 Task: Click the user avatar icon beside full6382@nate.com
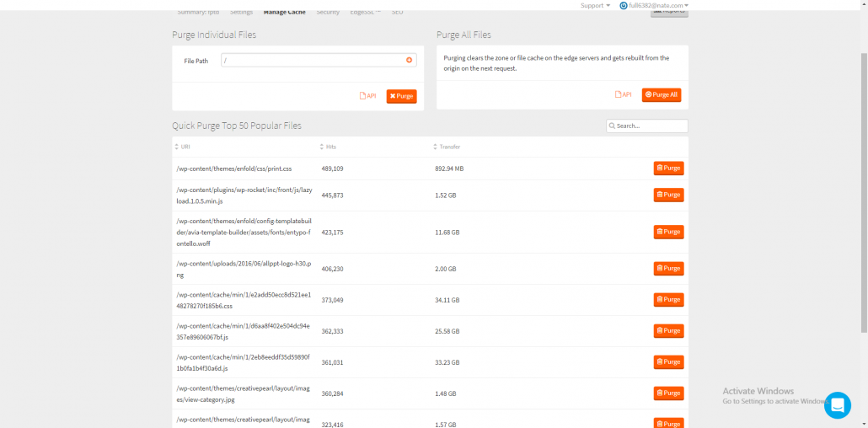click(x=624, y=5)
